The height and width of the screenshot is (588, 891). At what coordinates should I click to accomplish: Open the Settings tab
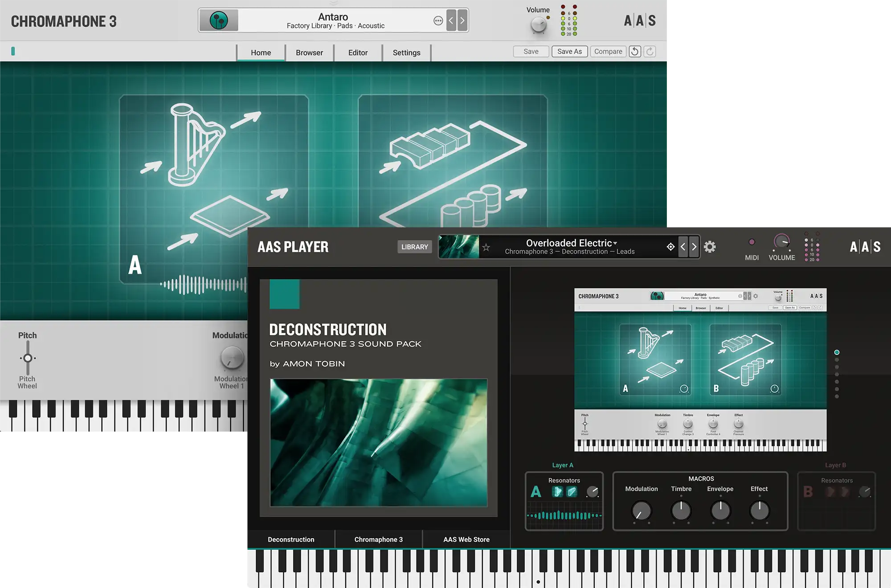point(406,53)
